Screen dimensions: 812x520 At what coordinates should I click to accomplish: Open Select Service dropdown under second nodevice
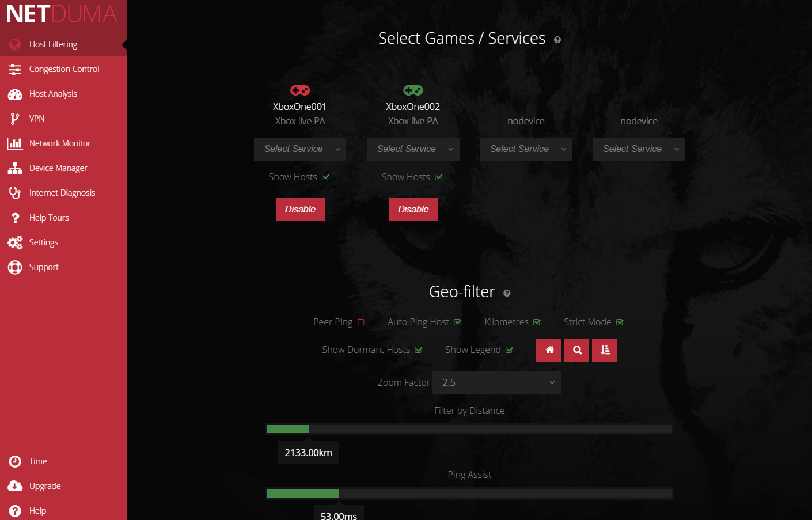pos(639,149)
